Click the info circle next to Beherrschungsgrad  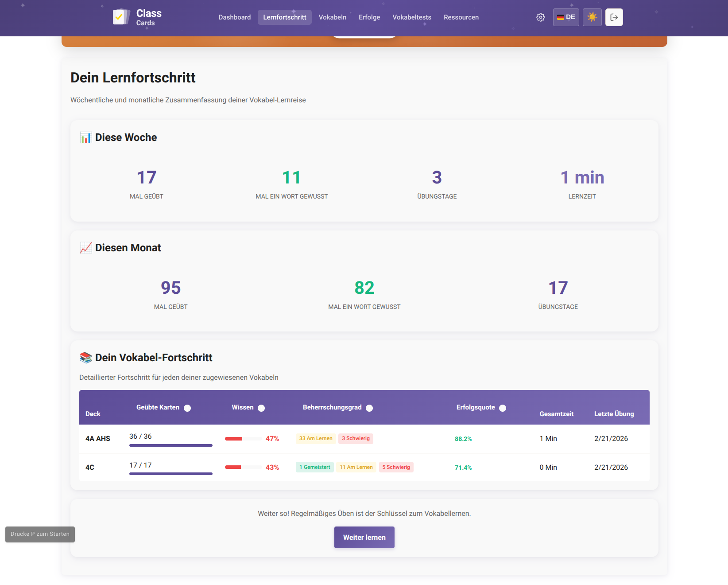click(370, 408)
